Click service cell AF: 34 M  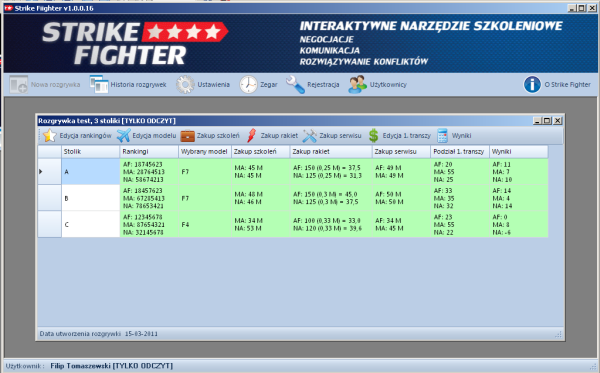tap(401, 224)
